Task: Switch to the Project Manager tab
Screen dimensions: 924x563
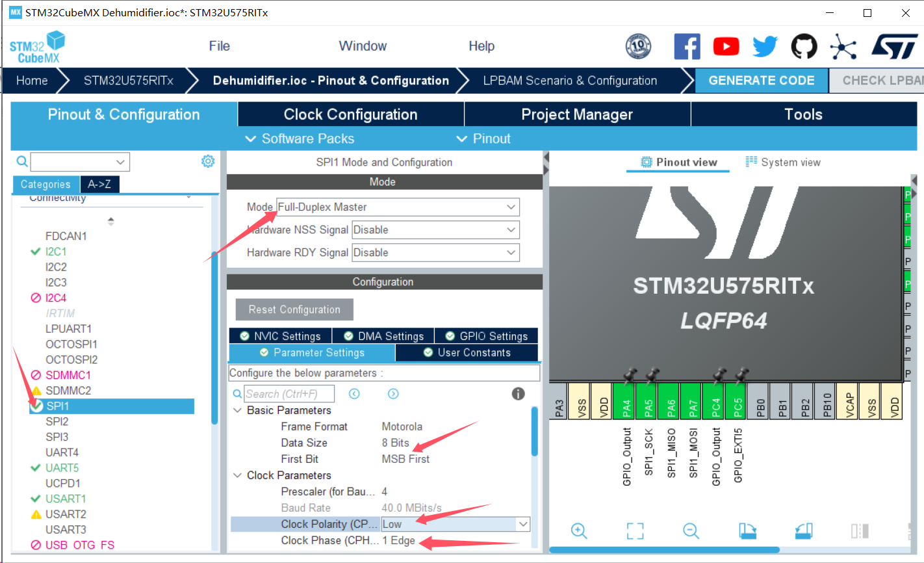Action: [577, 114]
